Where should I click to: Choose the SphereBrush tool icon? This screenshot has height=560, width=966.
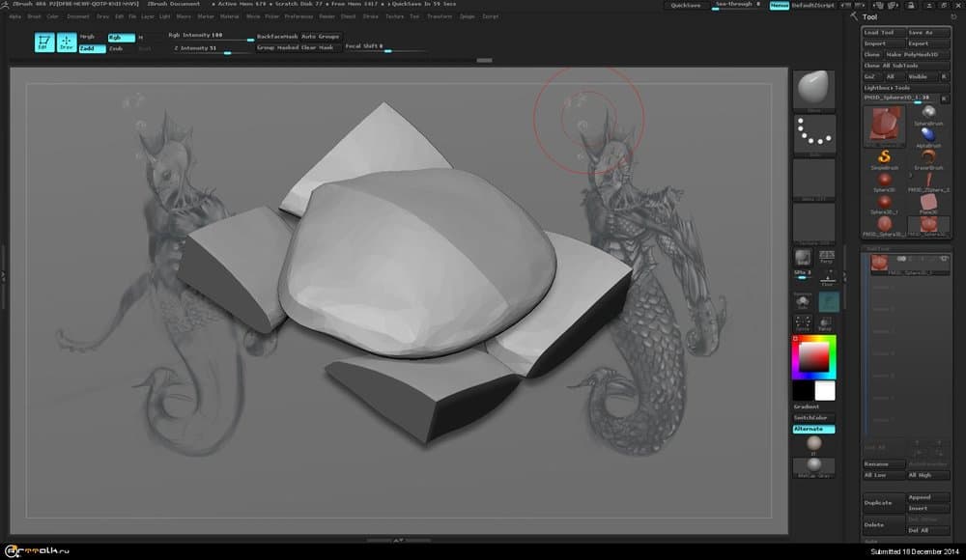(928, 113)
